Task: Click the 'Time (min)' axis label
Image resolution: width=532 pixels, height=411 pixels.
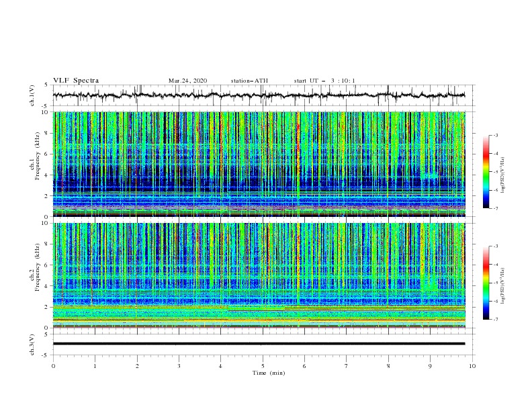Action: 269,373
